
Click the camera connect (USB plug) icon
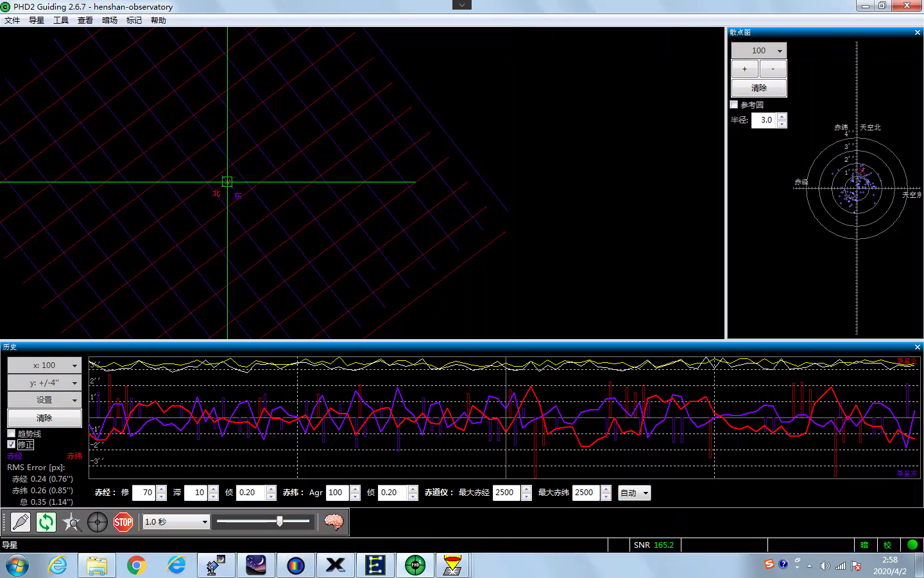point(21,522)
